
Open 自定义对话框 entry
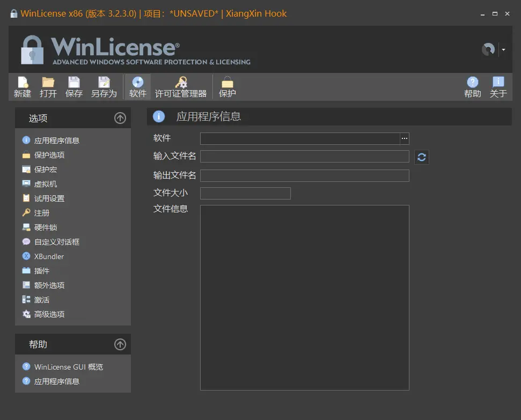[x=51, y=242]
